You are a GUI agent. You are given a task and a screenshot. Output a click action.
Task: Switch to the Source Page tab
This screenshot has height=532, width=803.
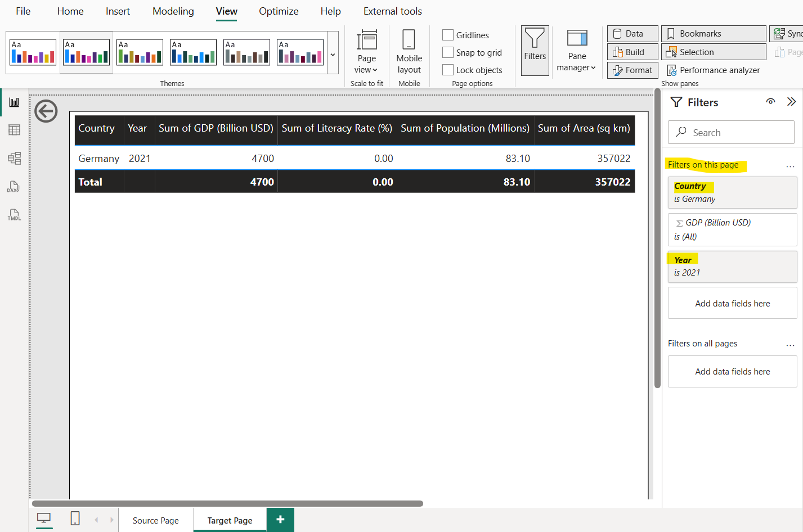pyautogui.click(x=156, y=520)
